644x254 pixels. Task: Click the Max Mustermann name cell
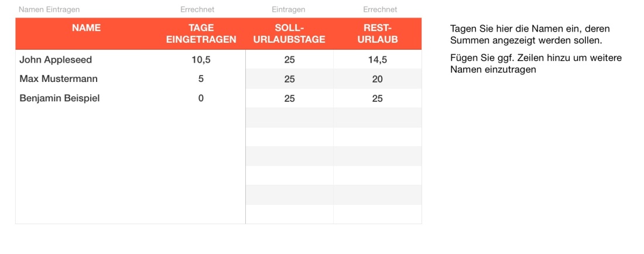pyautogui.click(x=59, y=79)
